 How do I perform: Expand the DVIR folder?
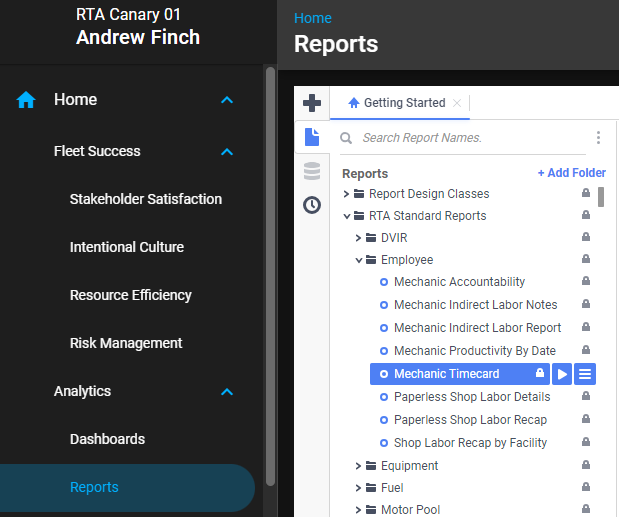click(359, 238)
